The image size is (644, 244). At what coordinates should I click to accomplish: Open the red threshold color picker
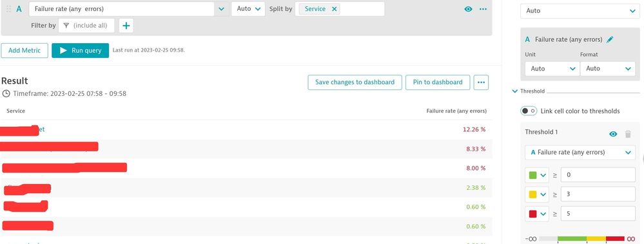point(537,214)
